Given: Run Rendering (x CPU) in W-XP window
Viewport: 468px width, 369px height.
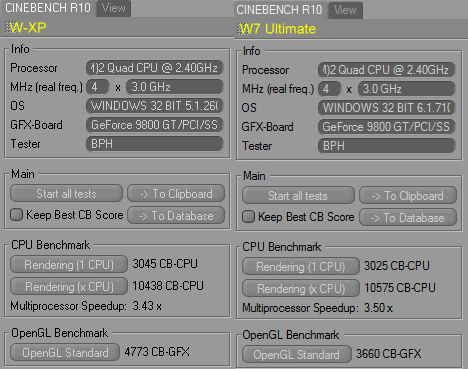Looking at the screenshot, I should 69,287.
